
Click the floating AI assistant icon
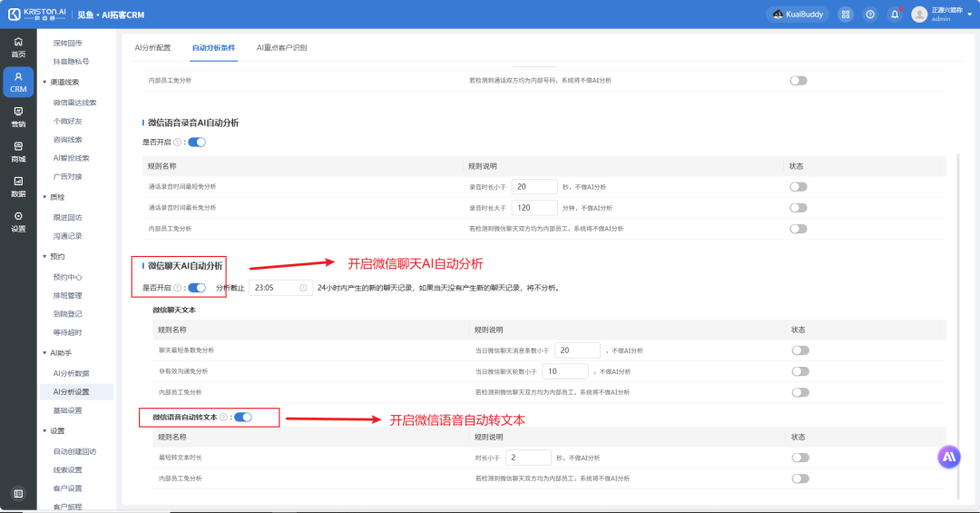click(949, 457)
